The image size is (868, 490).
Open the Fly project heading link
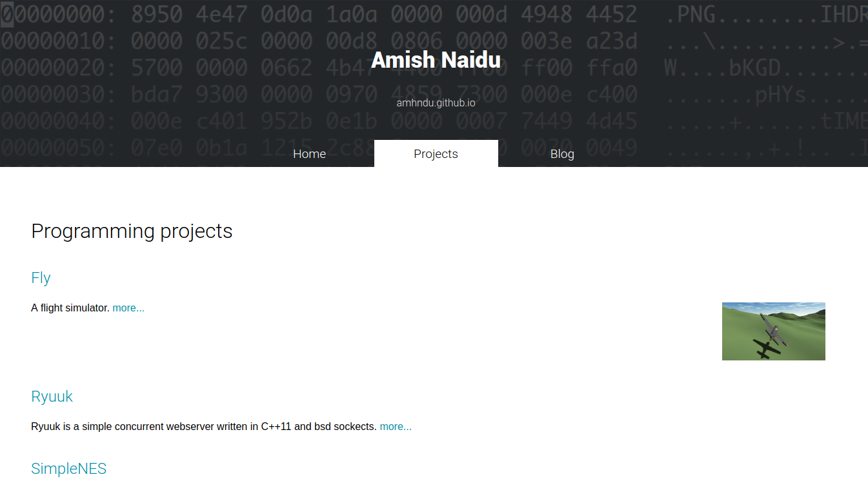pos(41,278)
